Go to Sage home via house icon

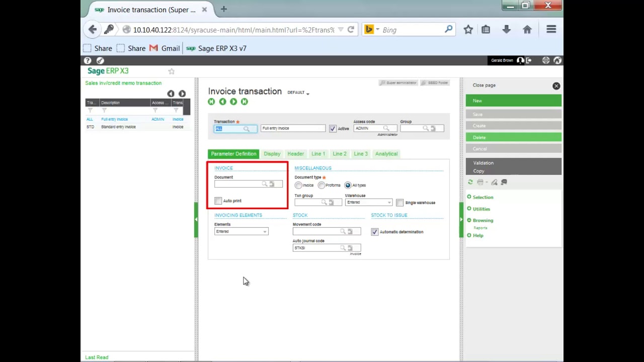coord(557,60)
